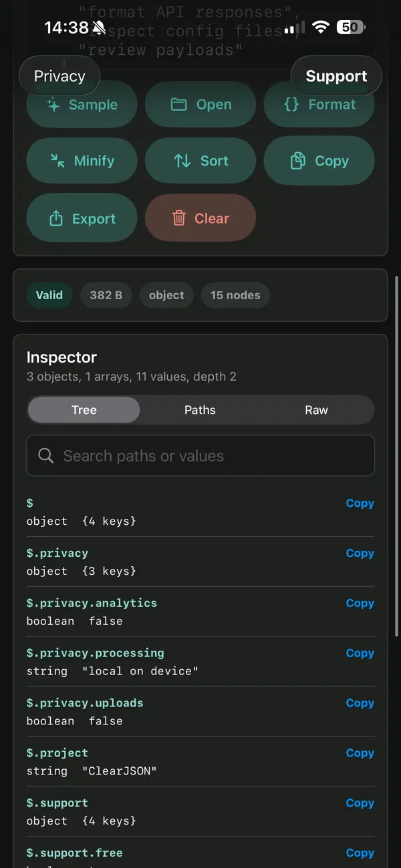This screenshot has width=401, height=868.
Task: Tap the 3 objects, 1 arrays summary
Action: (x=131, y=377)
